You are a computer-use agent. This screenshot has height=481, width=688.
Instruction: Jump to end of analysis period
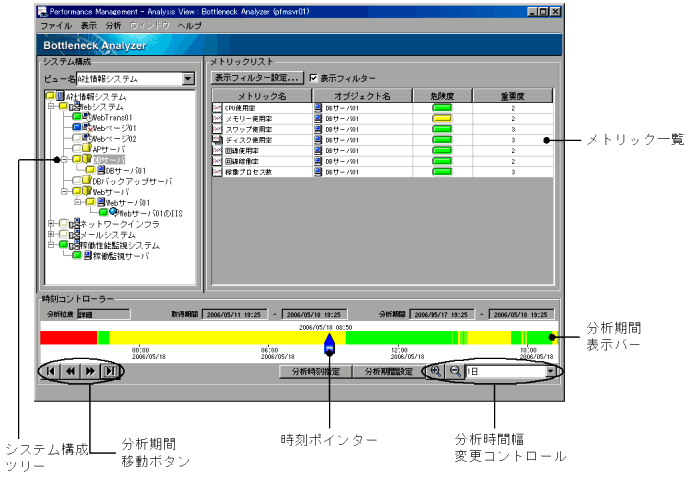(x=110, y=371)
